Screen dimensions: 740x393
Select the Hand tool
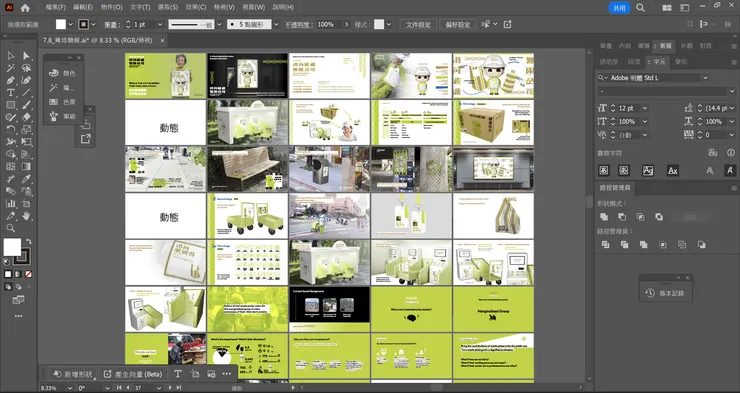pos(26,216)
